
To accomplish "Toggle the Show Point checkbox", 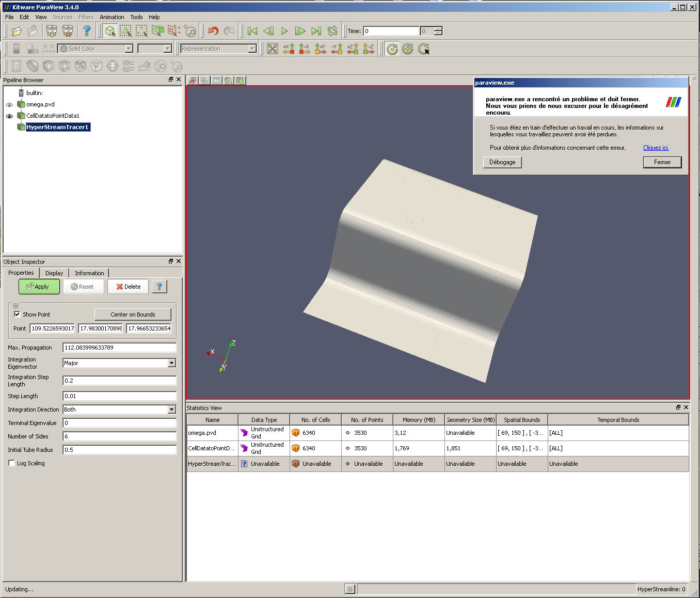I will [17, 314].
